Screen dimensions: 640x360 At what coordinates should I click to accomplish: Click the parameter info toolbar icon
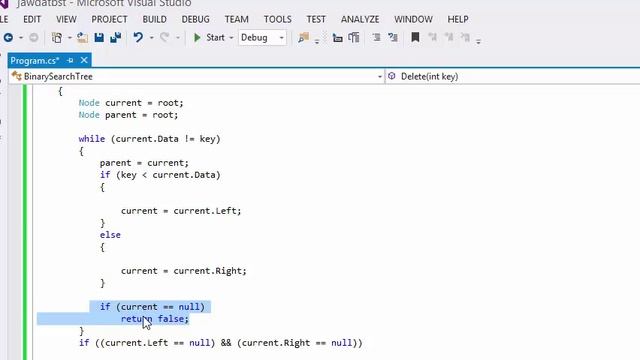coord(354,38)
